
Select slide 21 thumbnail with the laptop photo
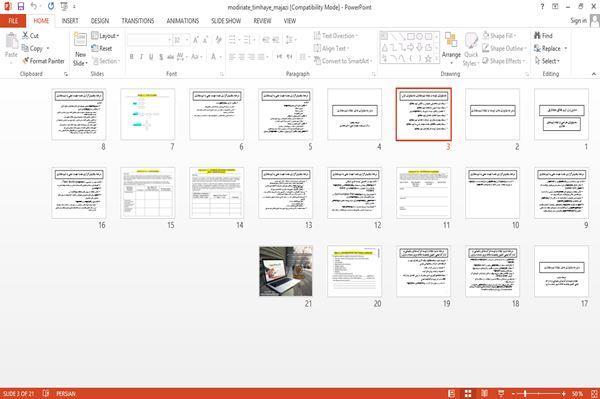click(286, 271)
